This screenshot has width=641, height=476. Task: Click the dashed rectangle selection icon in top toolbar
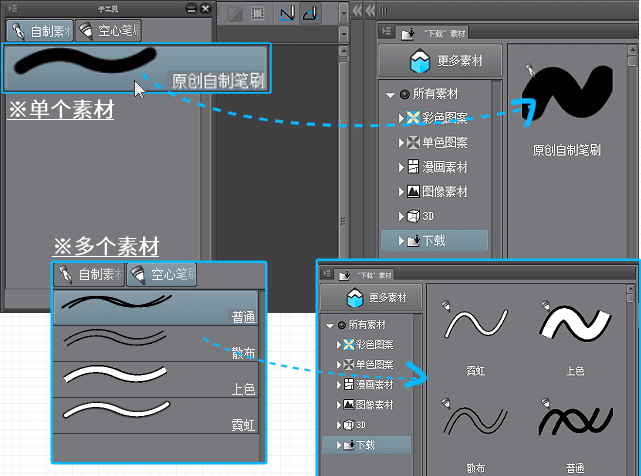[257, 14]
